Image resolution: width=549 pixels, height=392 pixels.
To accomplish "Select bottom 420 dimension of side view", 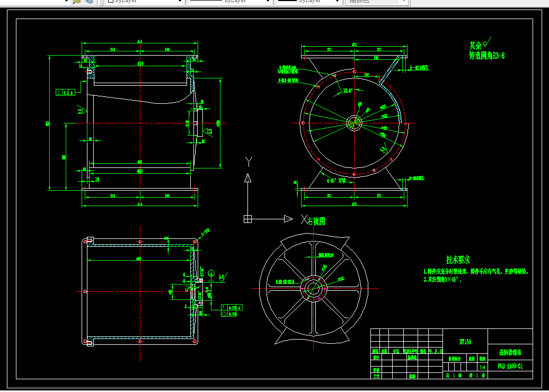I will tap(354, 203).
